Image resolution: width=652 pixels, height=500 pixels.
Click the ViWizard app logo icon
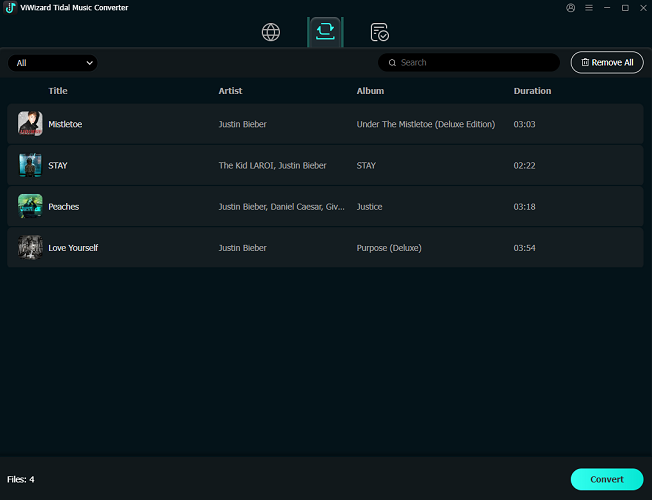tap(10, 7)
